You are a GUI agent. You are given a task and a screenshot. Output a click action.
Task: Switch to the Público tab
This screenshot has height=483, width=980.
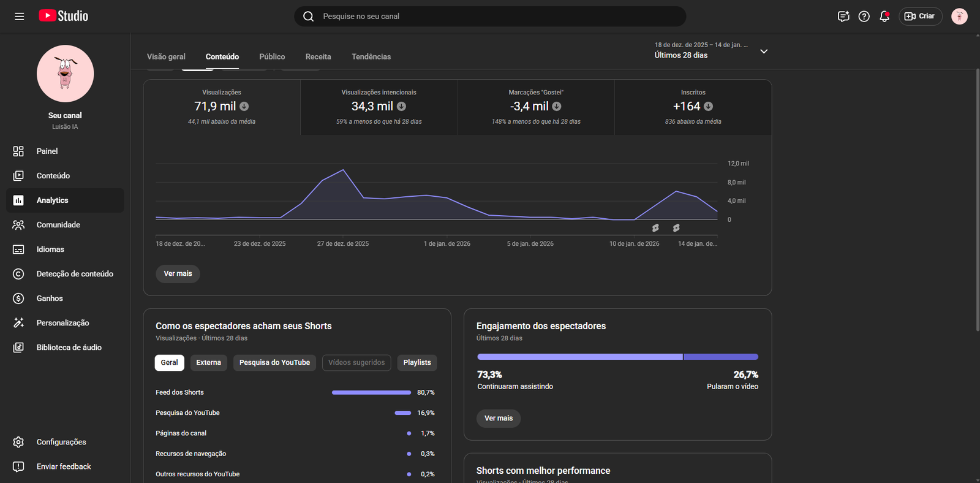(x=272, y=57)
